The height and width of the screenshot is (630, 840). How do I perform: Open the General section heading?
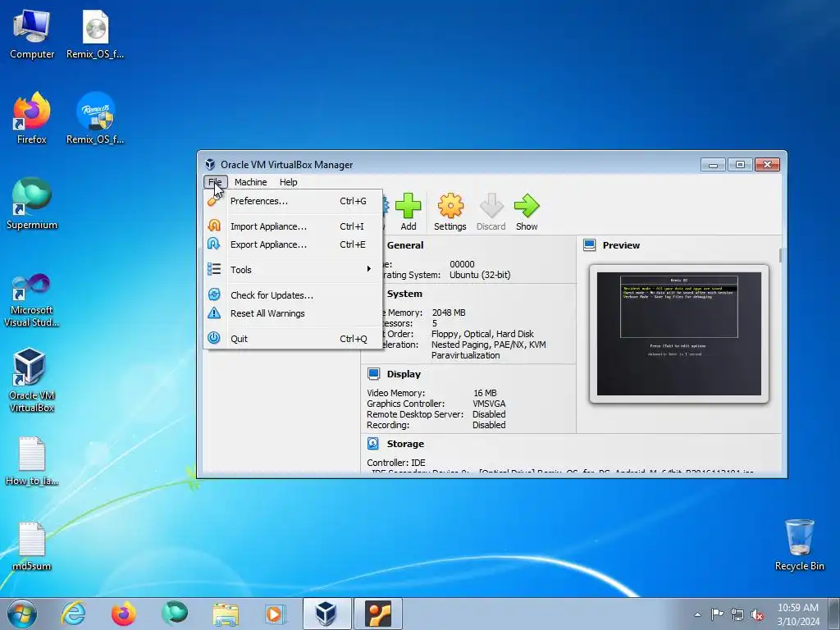point(405,245)
